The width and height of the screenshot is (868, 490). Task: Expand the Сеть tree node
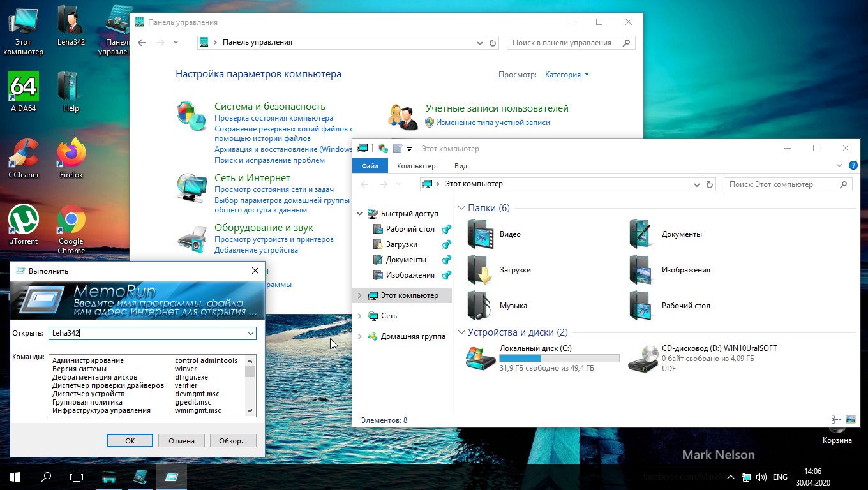(x=360, y=316)
